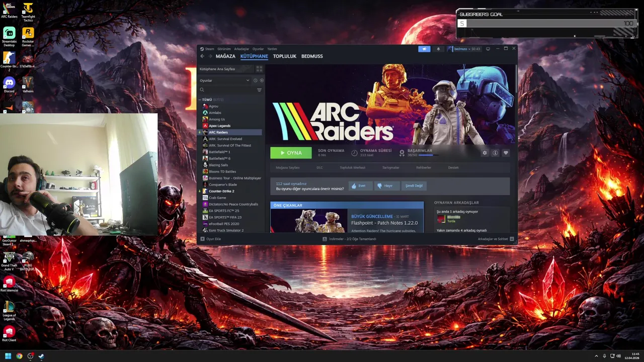
Task: Open the Arkadaşlar menu
Action: [242, 49]
